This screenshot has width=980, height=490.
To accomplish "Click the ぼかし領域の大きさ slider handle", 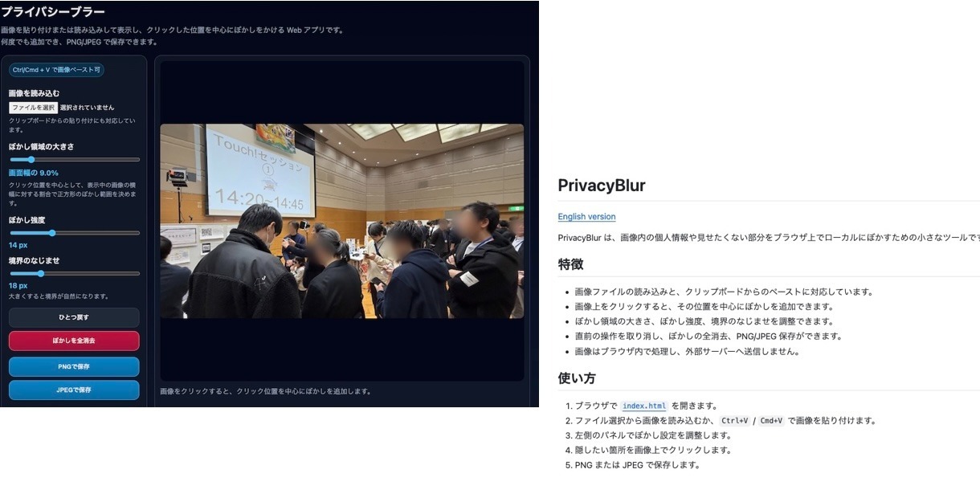I will [31, 160].
